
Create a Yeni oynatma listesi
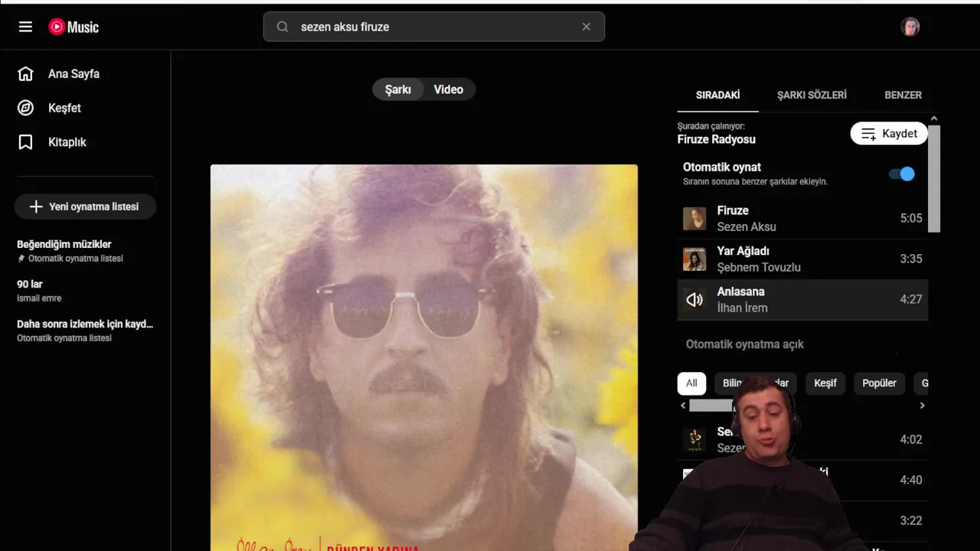85,207
